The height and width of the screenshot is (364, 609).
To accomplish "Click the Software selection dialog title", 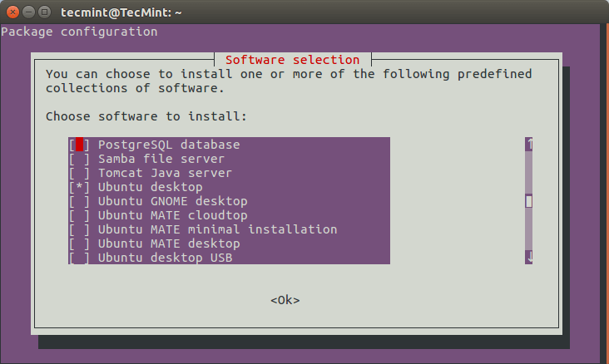I will [292, 60].
